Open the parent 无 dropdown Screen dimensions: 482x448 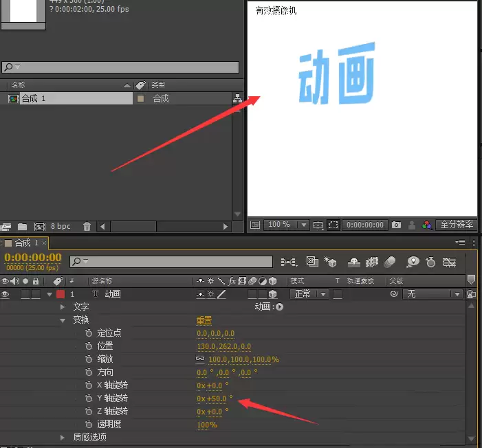(x=432, y=294)
